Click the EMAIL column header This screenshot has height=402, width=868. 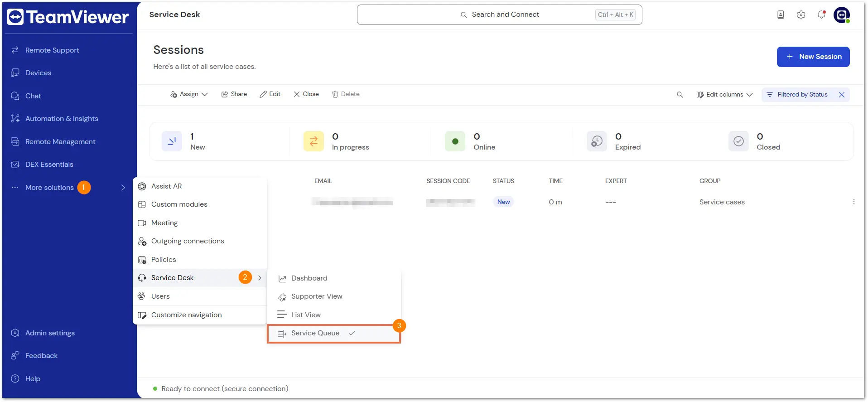[x=323, y=181]
